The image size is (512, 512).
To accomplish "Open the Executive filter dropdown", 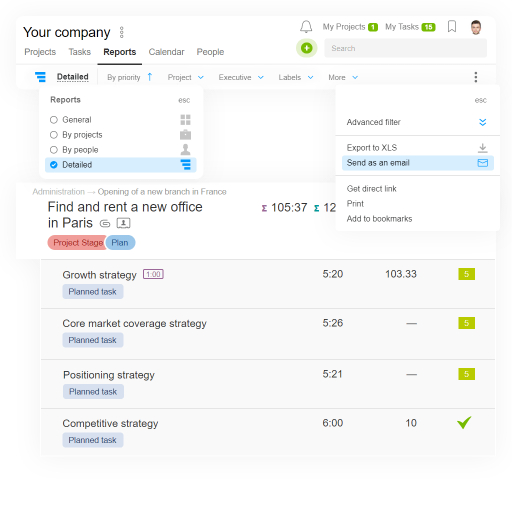I will (241, 77).
